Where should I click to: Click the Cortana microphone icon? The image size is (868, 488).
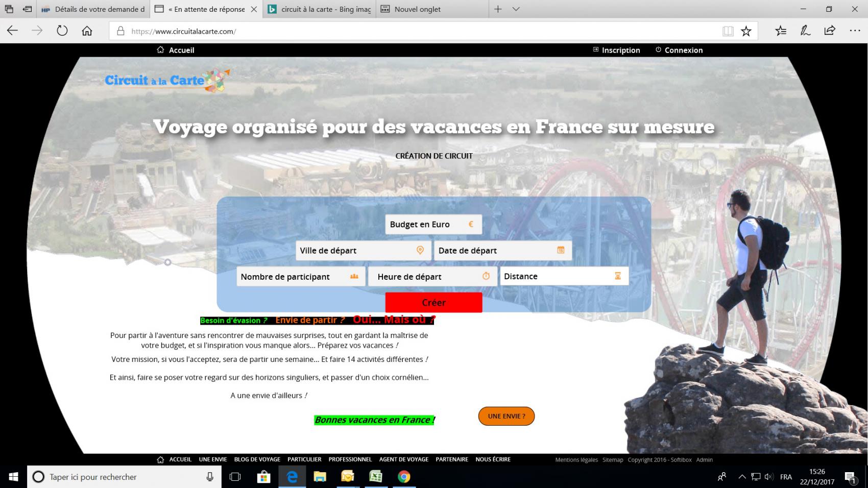coord(210,477)
